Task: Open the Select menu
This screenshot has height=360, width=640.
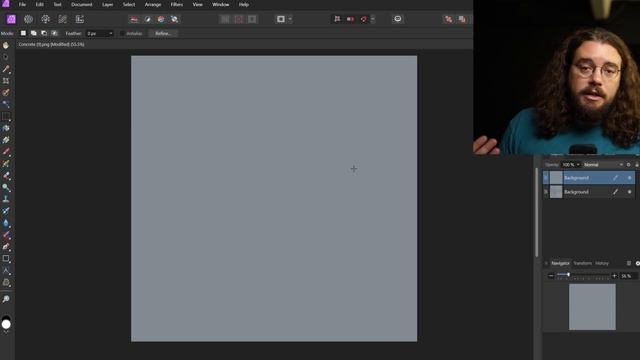Action: click(129, 4)
